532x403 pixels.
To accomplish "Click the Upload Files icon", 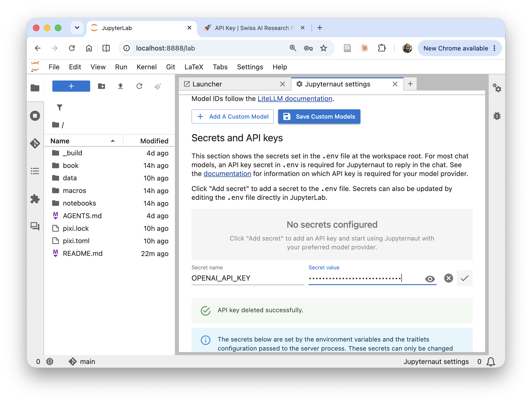I will point(120,86).
